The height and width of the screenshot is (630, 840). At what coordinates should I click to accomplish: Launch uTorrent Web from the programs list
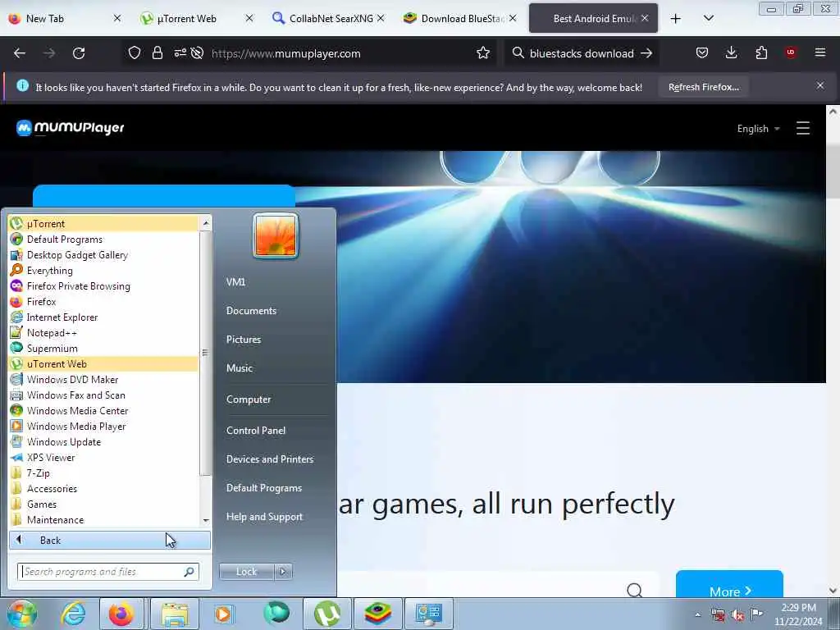point(103,363)
